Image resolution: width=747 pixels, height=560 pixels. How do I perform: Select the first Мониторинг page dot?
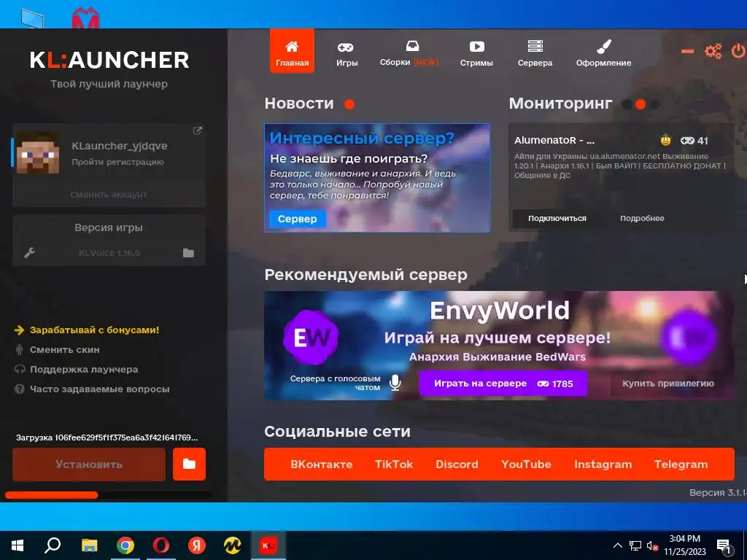click(x=627, y=104)
